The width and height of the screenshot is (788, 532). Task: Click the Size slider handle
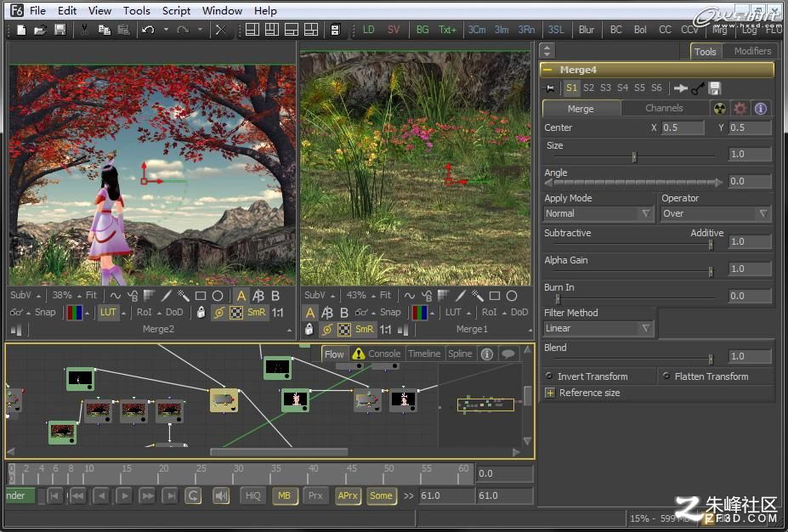[634, 157]
